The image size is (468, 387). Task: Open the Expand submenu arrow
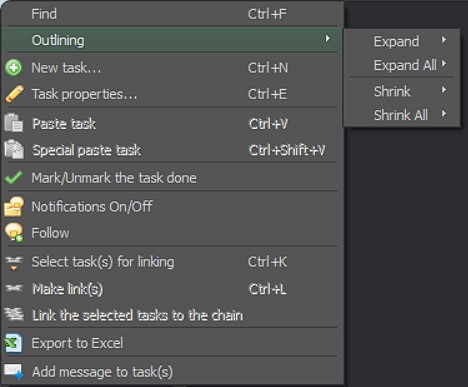[x=444, y=40]
